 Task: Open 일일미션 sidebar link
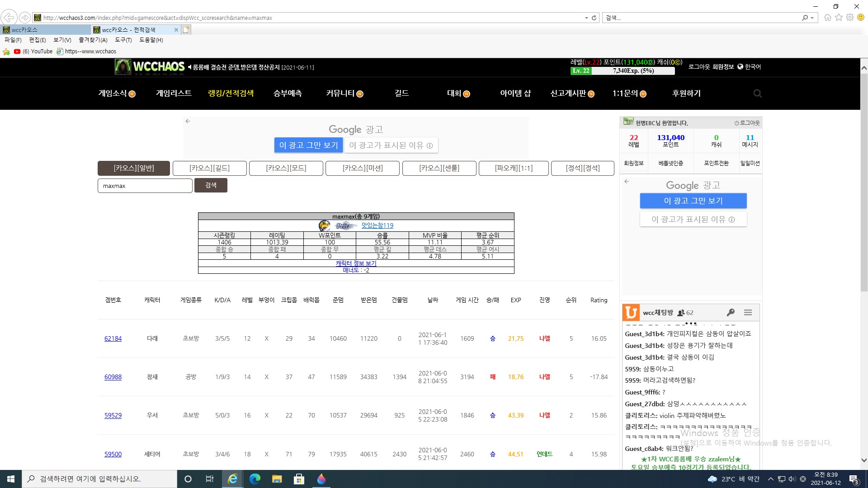[750, 163]
